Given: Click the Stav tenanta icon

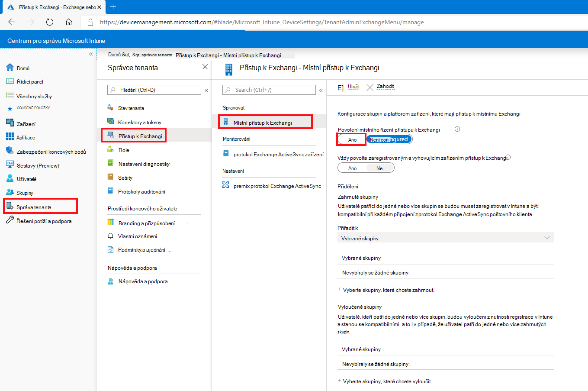Looking at the screenshot, I should click(111, 108).
